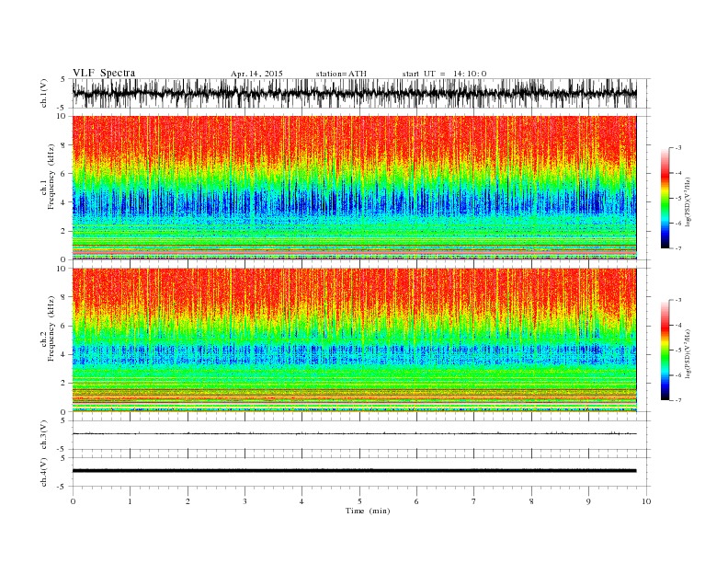Click the ch.2 spectrogram plot
Screen dimensions: 728x563
[354, 340]
